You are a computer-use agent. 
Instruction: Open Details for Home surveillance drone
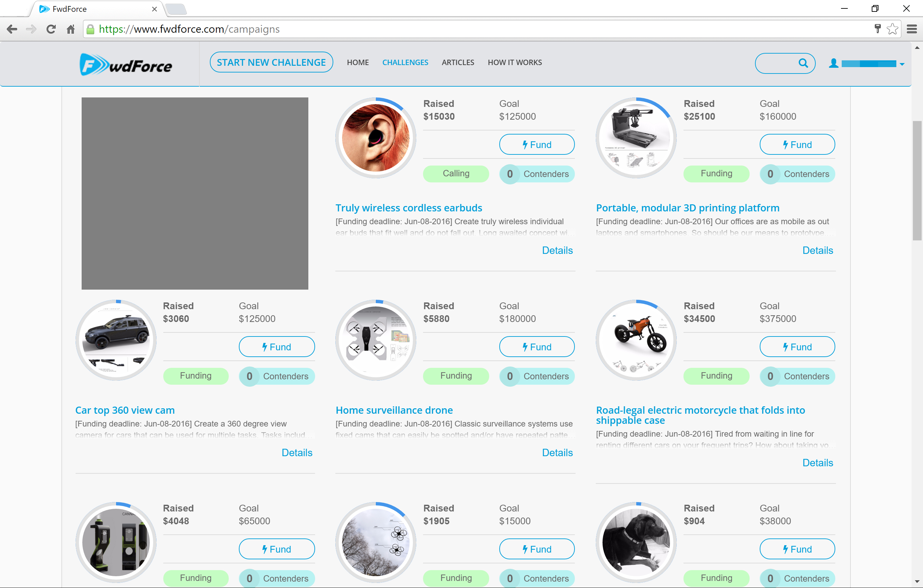pos(557,453)
